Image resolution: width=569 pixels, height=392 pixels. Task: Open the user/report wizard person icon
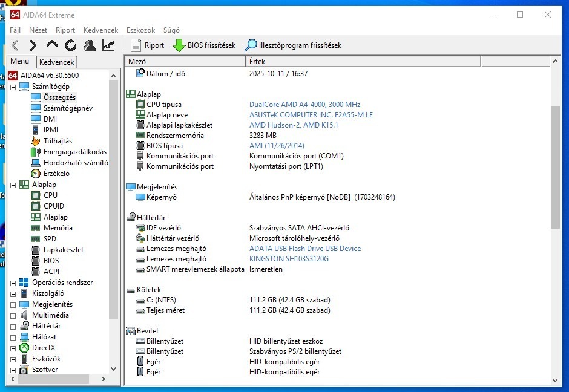coord(89,45)
